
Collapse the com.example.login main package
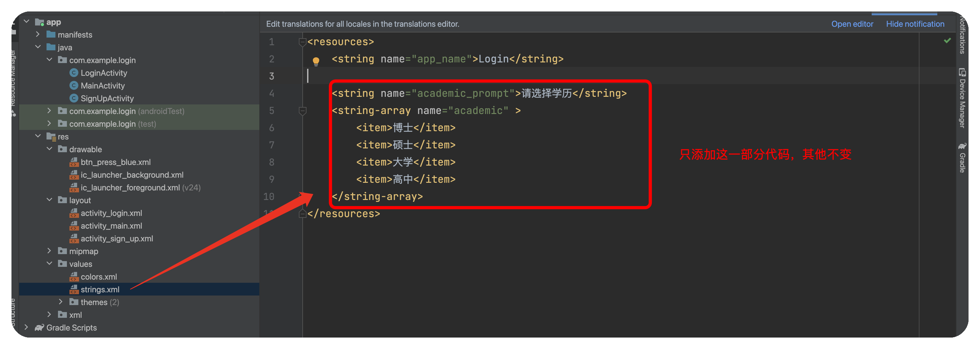click(49, 60)
